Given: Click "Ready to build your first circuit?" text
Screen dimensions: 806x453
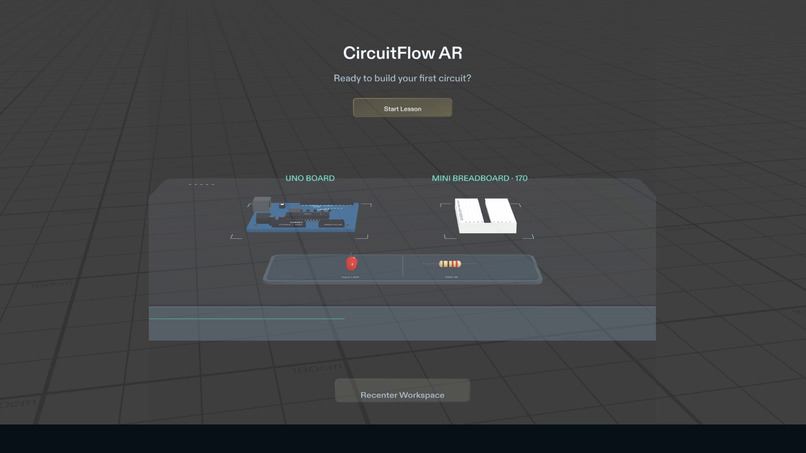Looking at the screenshot, I should click(402, 78).
